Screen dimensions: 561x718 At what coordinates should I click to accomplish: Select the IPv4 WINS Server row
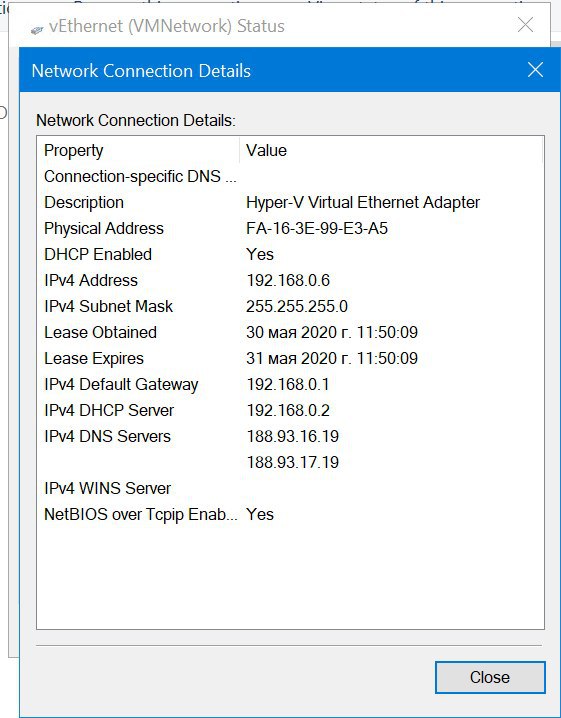pos(290,488)
